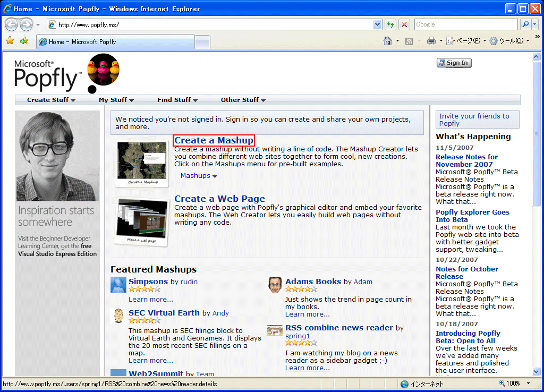
Task: Open search provider options dropdown
Action: pyautogui.click(x=534, y=24)
